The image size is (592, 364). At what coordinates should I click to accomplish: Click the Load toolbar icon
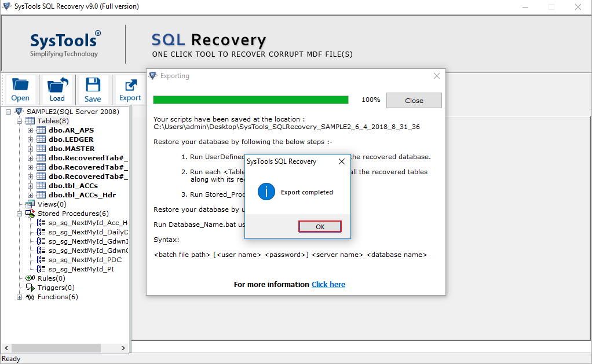coord(57,89)
